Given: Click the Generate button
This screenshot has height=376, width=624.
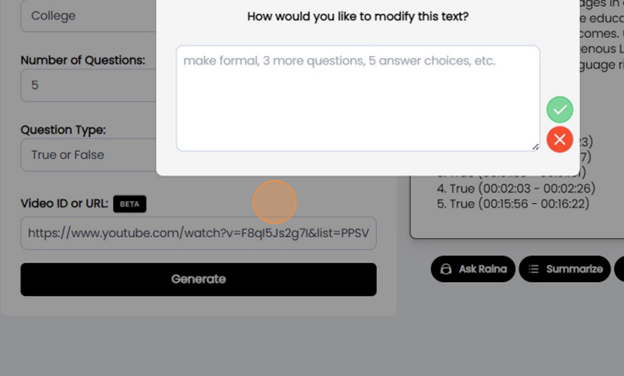Looking at the screenshot, I should point(199,279).
